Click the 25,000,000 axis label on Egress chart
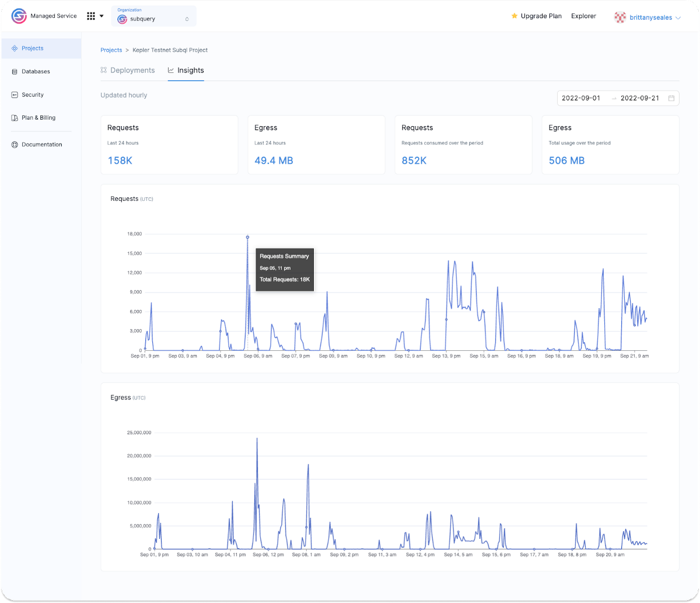Screen dimensions: 700x603 [x=139, y=433]
